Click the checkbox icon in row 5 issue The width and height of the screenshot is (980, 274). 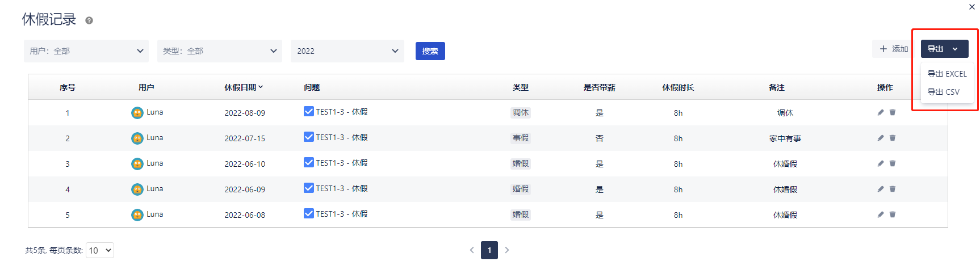coord(309,213)
